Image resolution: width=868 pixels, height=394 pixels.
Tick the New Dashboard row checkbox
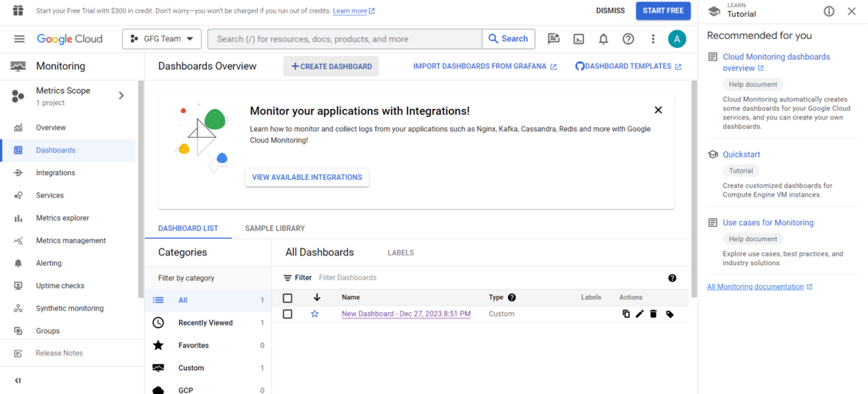[x=287, y=314]
